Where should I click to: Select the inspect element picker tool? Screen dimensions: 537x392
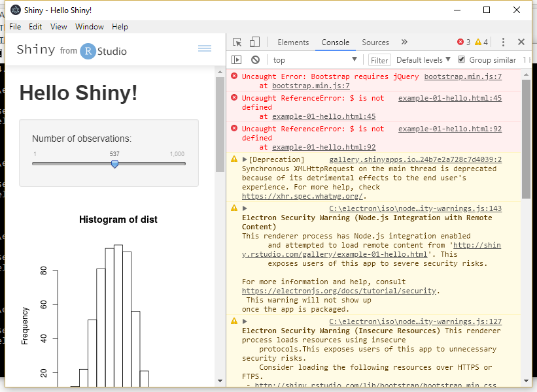(237, 42)
